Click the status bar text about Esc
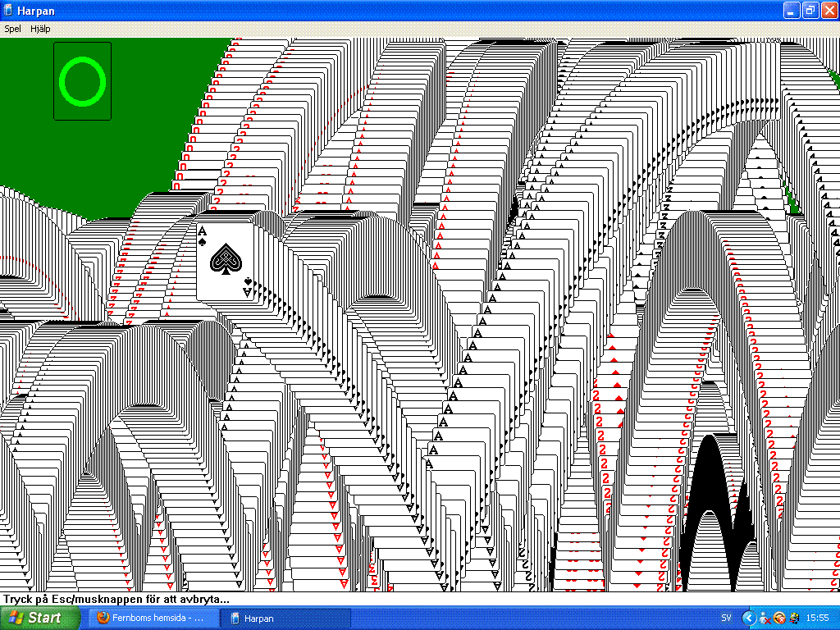The height and width of the screenshot is (630, 840). click(x=115, y=600)
